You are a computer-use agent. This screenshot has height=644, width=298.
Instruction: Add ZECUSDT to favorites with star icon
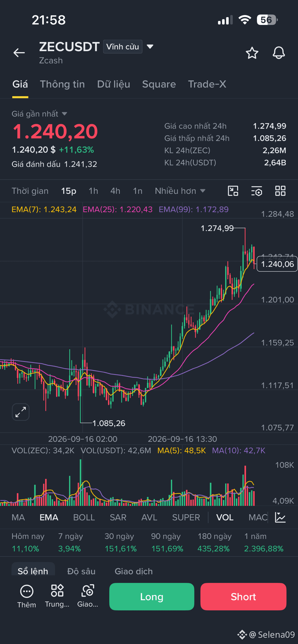click(x=252, y=53)
